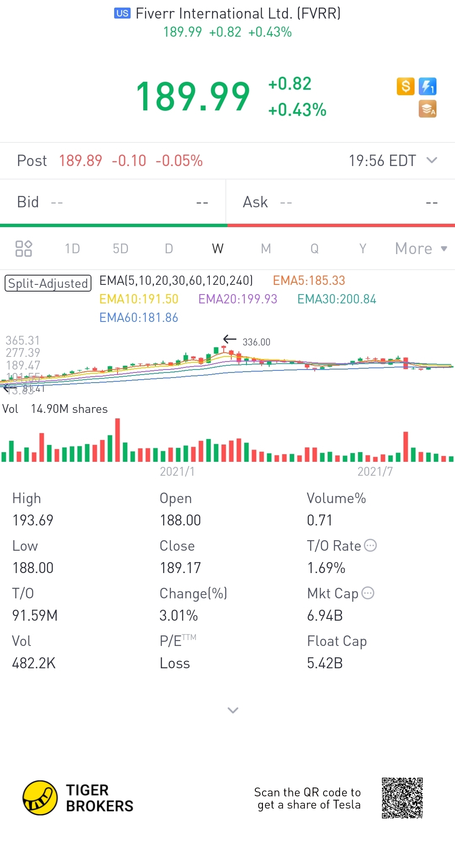Tap the Change(%) 3.01% value
The image size is (455, 868).
point(179,615)
